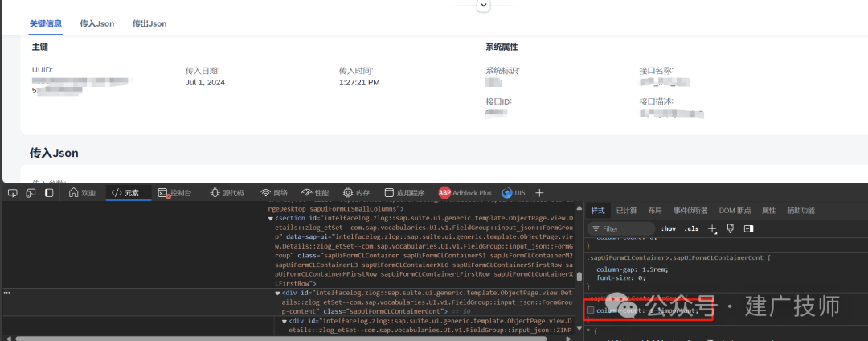This screenshot has width=868, height=341.
Task: Toggle the computed styles sidebar icon
Action: coord(748,228)
